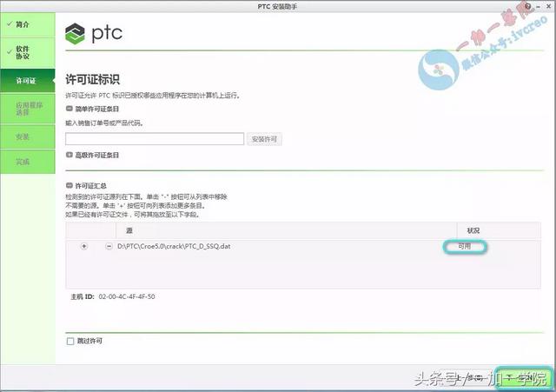The width and height of the screenshot is (556, 392).
Task: Click the sales order number input field
Action: [155, 139]
